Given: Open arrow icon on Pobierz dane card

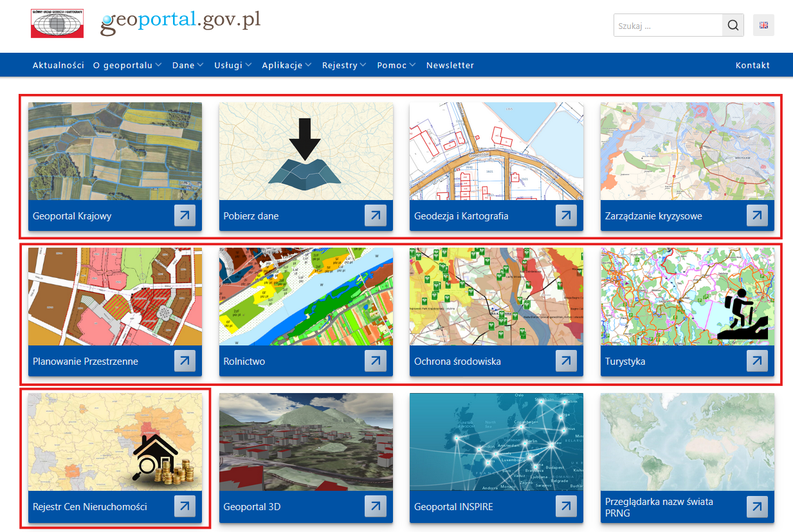Looking at the screenshot, I should click(x=376, y=216).
